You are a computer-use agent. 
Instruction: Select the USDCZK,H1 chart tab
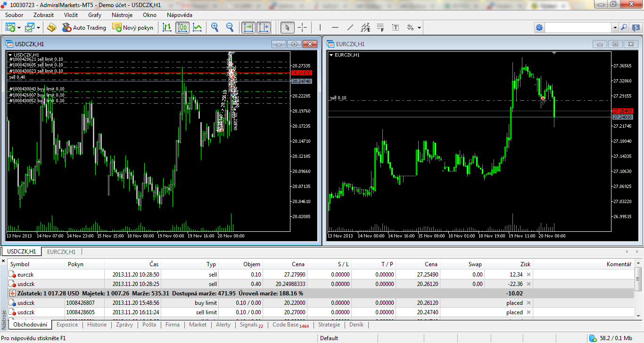point(22,252)
